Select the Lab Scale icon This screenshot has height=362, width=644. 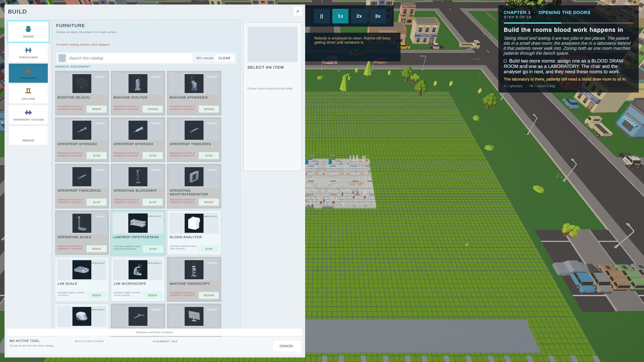[x=82, y=270]
